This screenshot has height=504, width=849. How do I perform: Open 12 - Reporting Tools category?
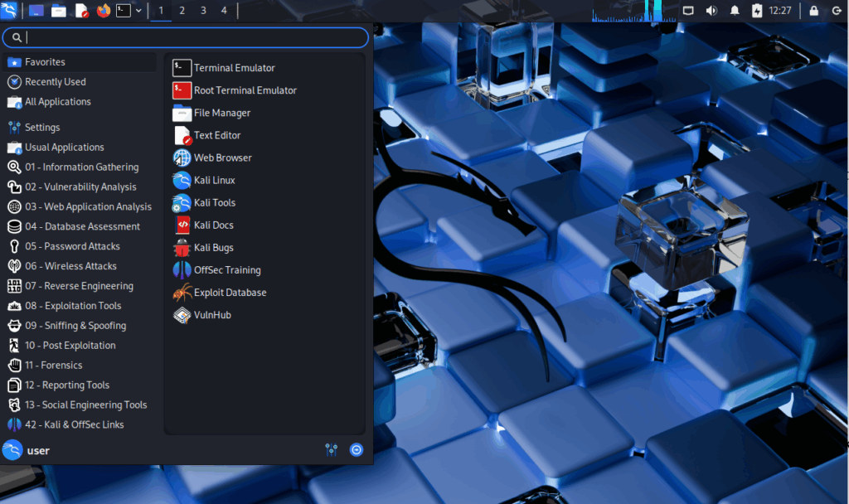tap(80, 385)
